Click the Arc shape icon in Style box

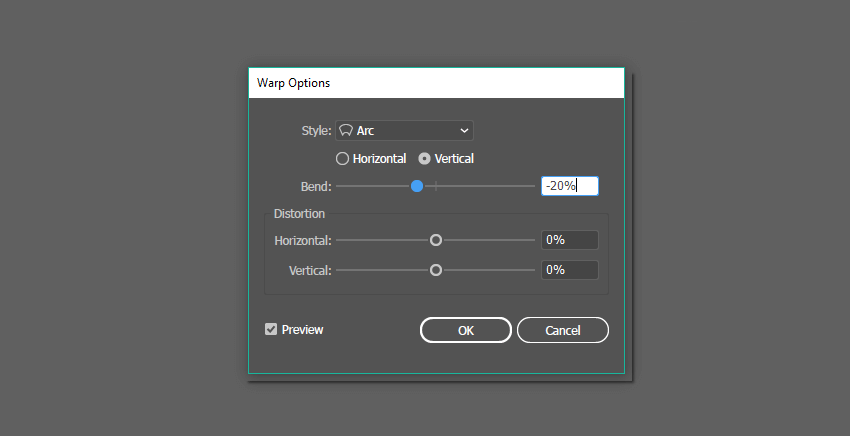[x=346, y=130]
